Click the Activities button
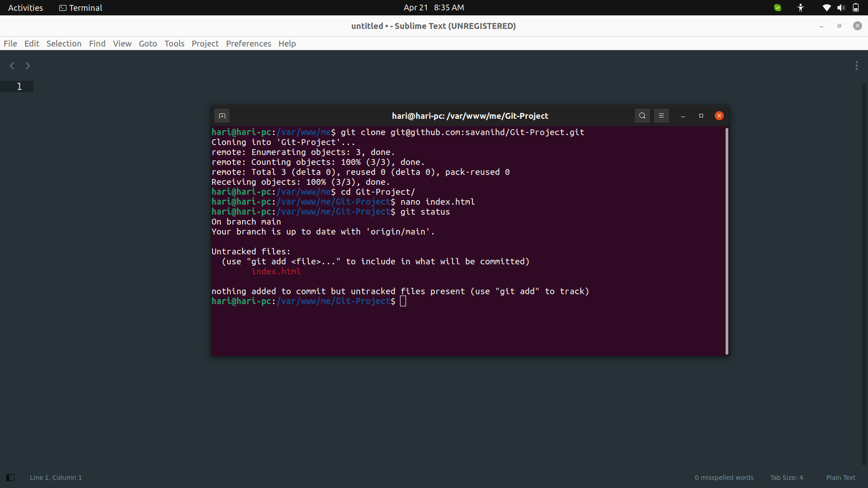Image resolution: width=868 pixels, height=488 pixels. 25,8
